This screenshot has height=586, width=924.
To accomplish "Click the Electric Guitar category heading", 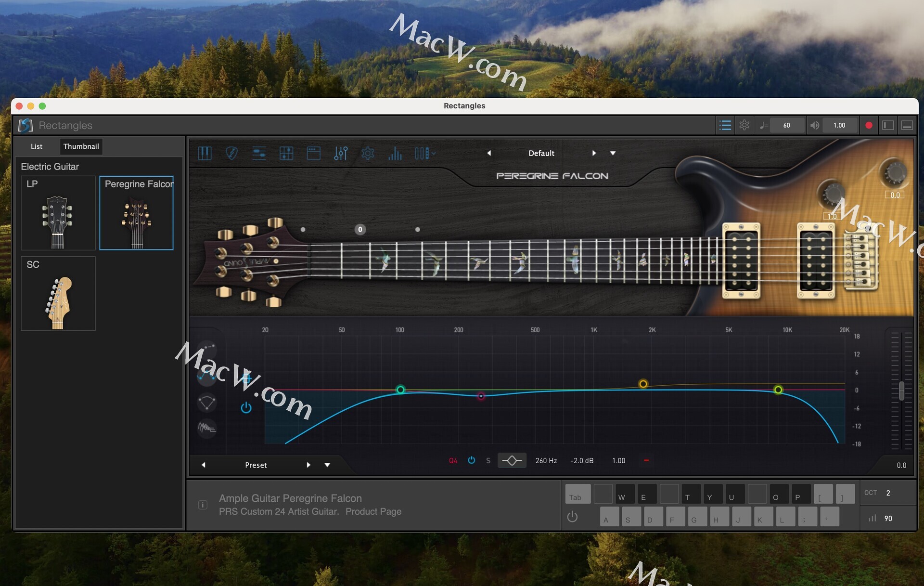I will tap(50, 167).
